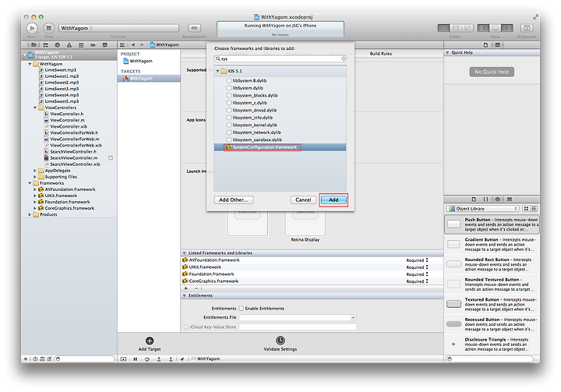
Task: Go back in editor history
Action: point(133,44)
